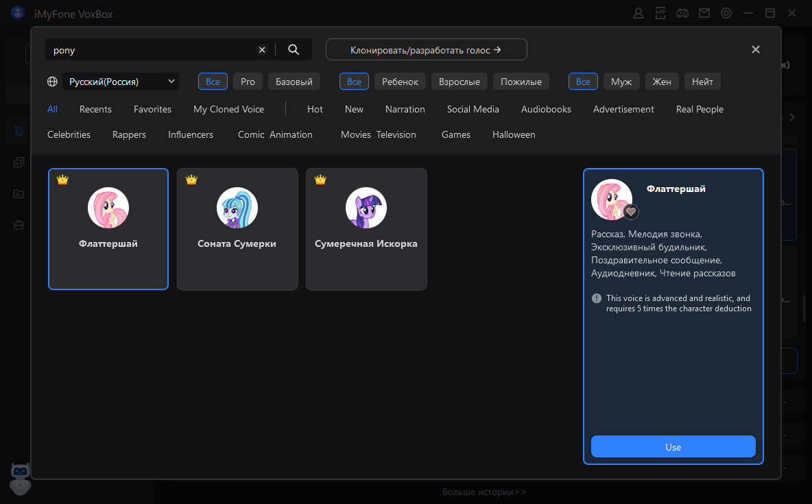Add Флаттершай to favorites with heart icon
The height and width of the screenshot is (504, 812).
pyautogui.click(x=631, y=211)
